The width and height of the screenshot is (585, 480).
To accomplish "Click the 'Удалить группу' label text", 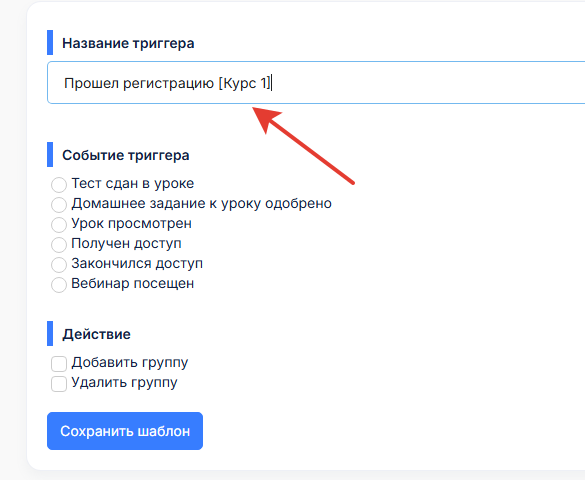I will 125,383.
